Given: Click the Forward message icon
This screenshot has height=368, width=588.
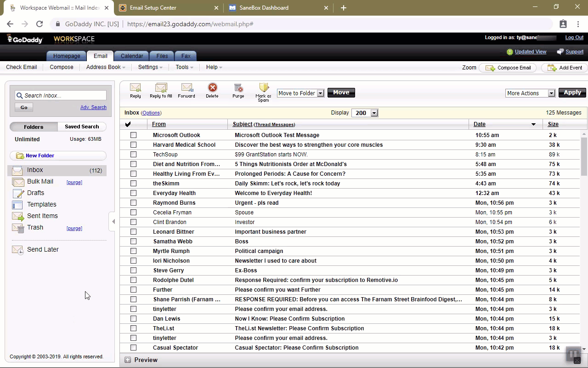Looking at the screenshot, I should pos(187,87).
